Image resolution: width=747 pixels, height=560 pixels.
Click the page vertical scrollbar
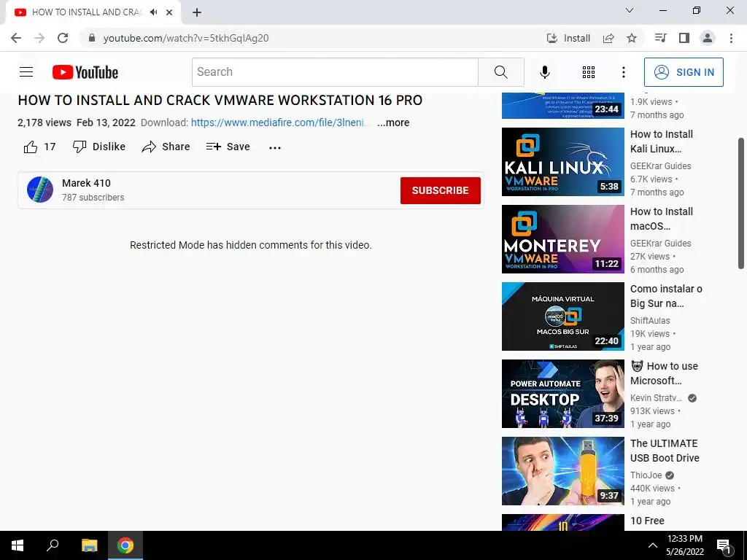pyautogui.click(x=741, y=203)
